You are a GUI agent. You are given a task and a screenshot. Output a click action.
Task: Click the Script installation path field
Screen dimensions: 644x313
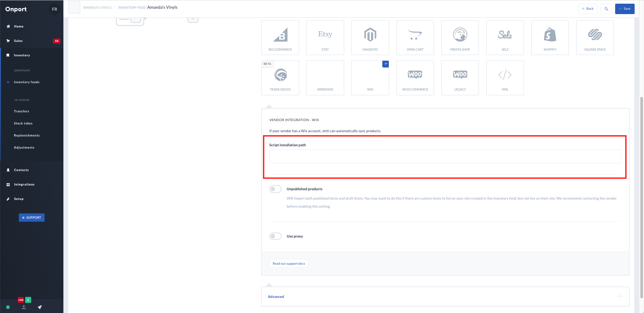point(445,157)
